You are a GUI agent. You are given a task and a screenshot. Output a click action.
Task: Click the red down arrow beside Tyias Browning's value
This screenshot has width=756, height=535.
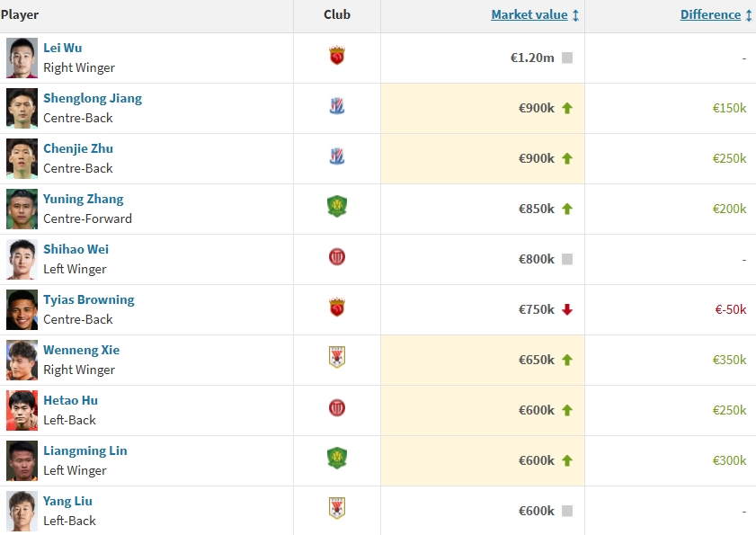[x=567, y=309]
